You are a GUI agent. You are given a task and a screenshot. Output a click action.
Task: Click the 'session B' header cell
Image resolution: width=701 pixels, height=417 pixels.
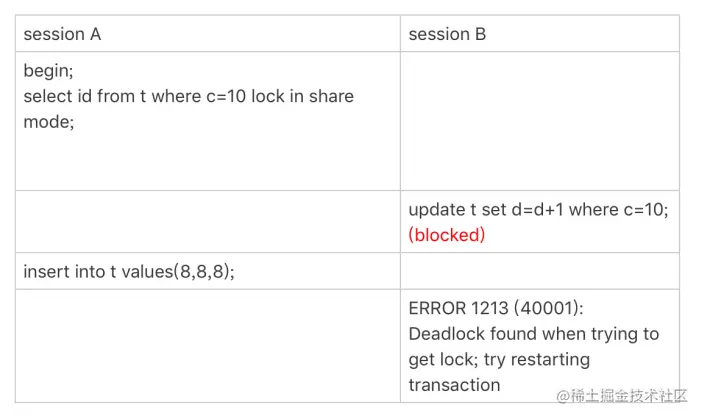click(x=447, y=34)
